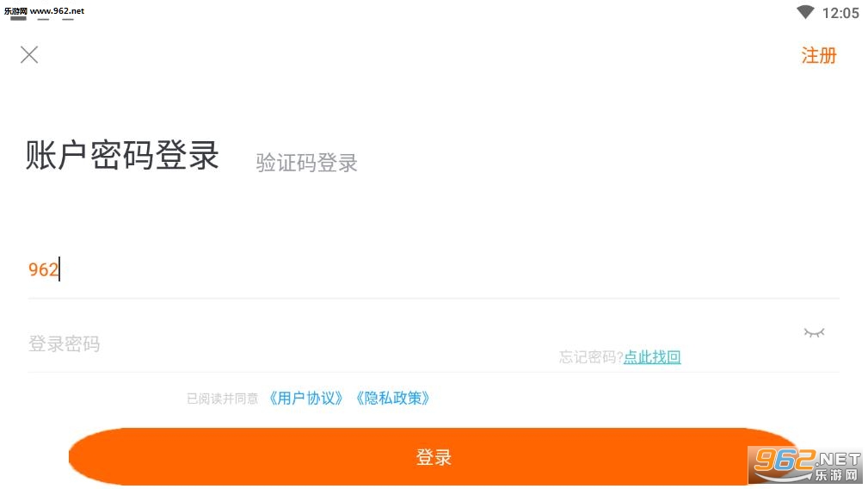Tap the Wi-Fi signal icon in status bar
This screenshot has height=489, width=868.
pyautogui.click(x=805, y=12)
